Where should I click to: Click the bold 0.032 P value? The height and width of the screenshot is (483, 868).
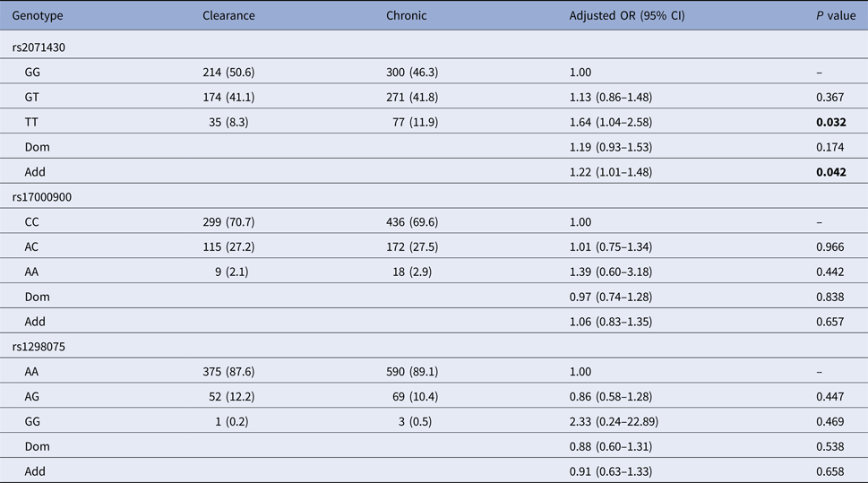(831, 122)
